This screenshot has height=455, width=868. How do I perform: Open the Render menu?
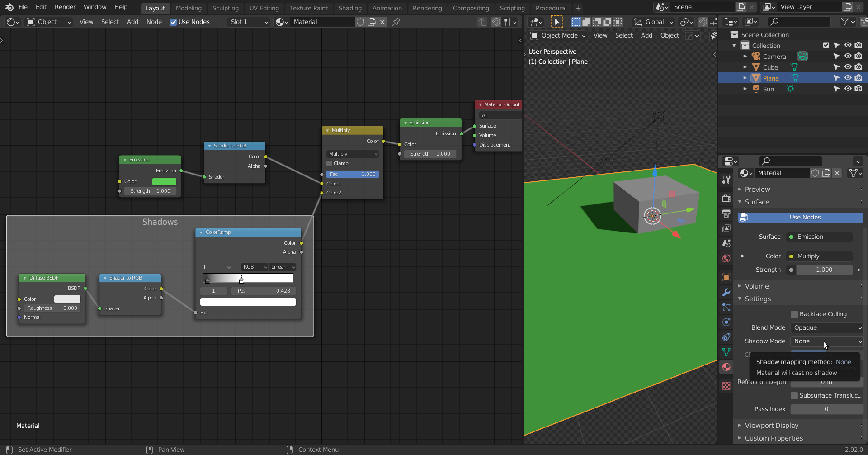pyautogui.click(x=65, y=7)
